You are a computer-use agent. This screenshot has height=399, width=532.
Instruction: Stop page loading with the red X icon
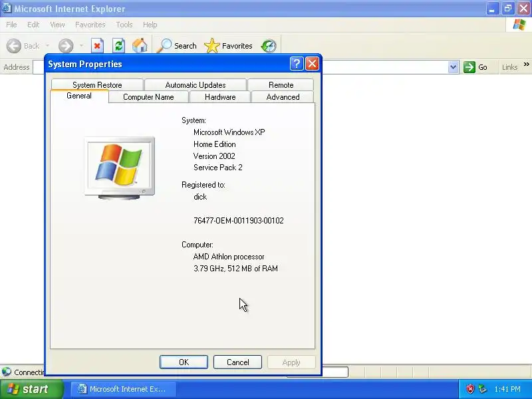coord(97,46)
